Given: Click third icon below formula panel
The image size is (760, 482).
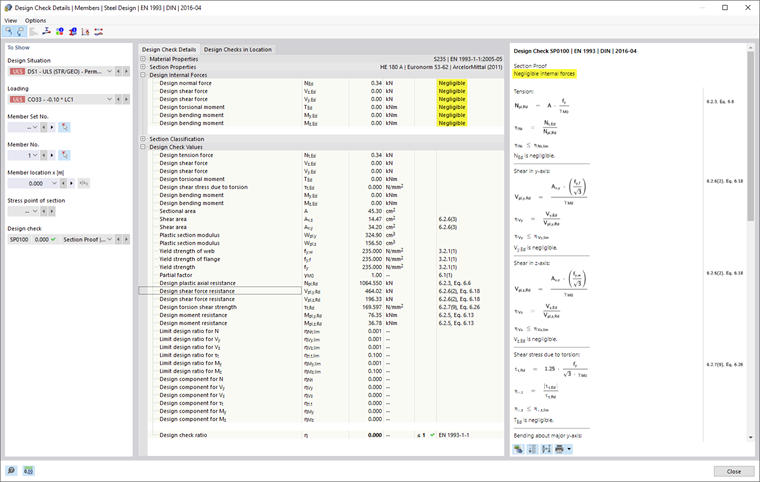Looking at the screenshot, I should coord(546,449).
